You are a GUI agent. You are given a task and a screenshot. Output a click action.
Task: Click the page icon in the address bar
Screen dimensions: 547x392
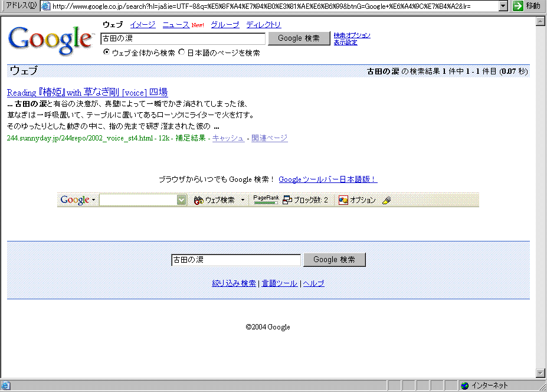(x=46, y=6)
